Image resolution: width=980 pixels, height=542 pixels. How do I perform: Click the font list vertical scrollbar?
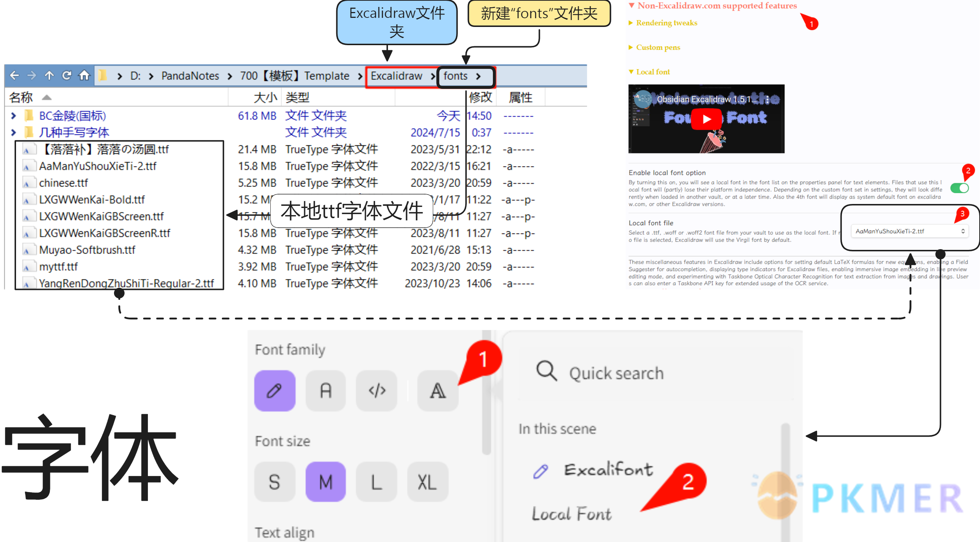(x=785, y=482)
